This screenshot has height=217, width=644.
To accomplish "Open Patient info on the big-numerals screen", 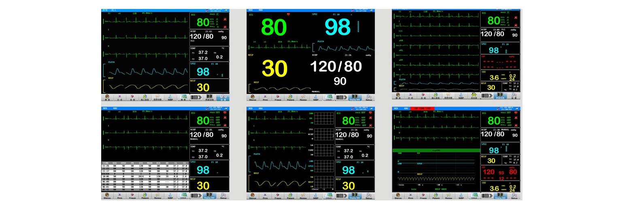I will pos(291,97).
